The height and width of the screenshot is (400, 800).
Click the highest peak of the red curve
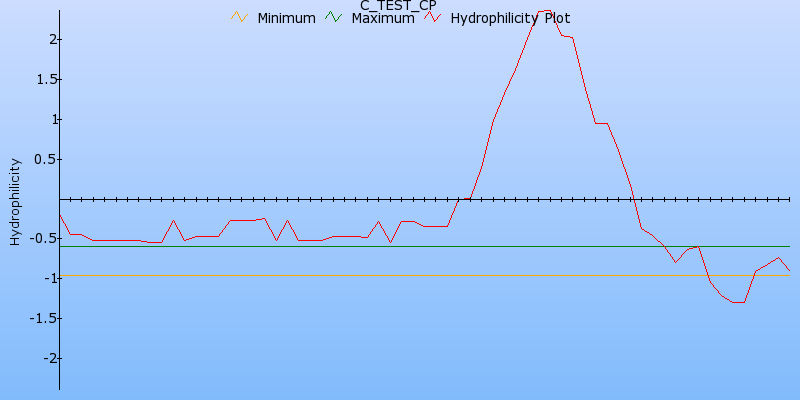coord(545,11)
